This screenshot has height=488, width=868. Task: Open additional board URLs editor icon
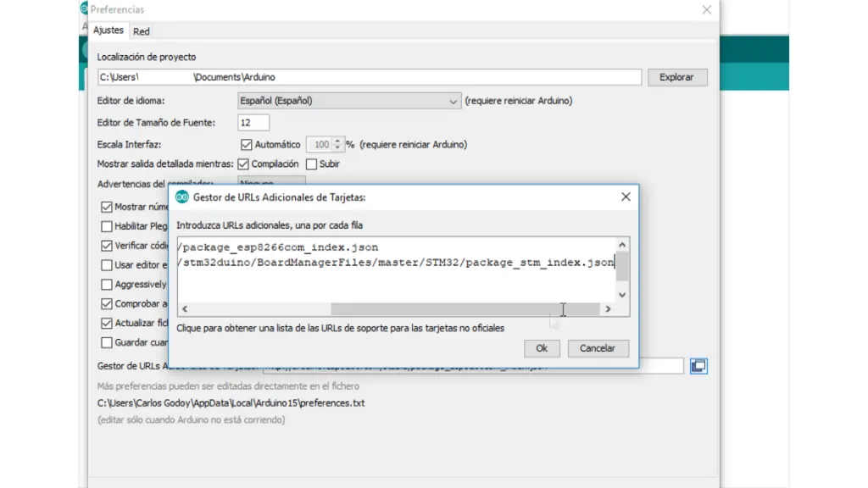698,366
